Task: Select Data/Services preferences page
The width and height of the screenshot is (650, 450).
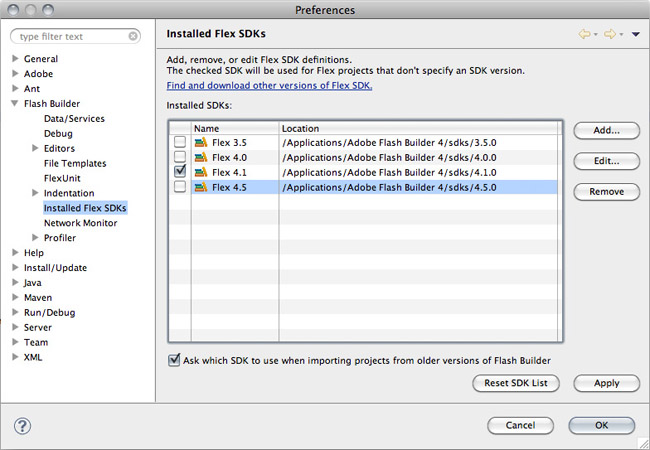Action: 74,119
